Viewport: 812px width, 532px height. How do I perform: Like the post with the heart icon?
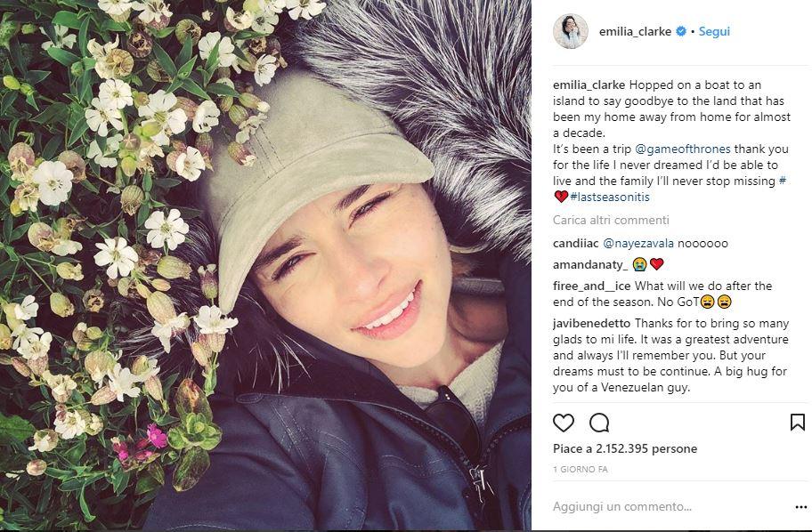tap(564, 423)
